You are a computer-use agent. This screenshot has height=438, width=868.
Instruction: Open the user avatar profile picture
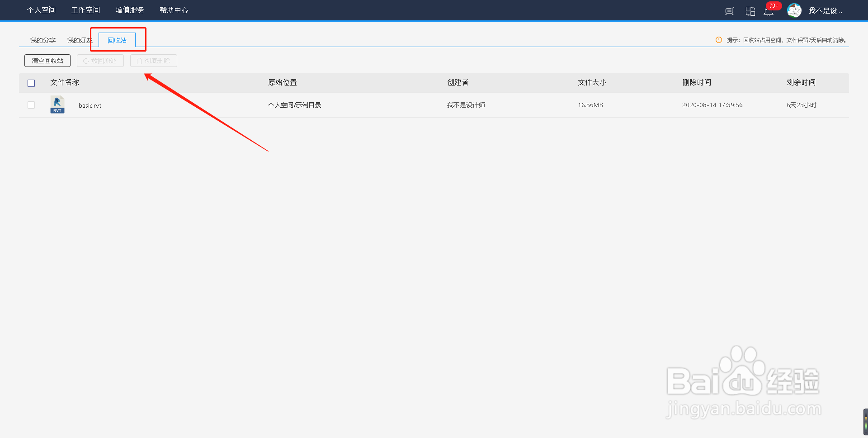tap(794, 10)
